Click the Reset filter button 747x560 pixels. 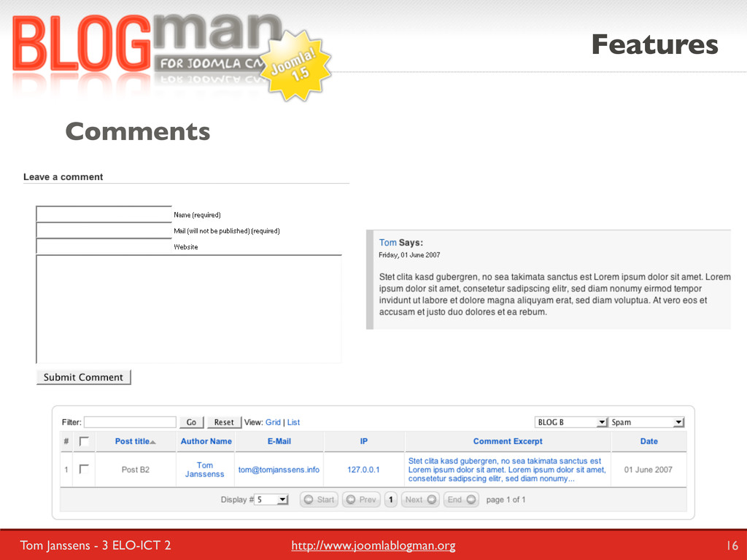pyautogui.click(x=224, y=422)
